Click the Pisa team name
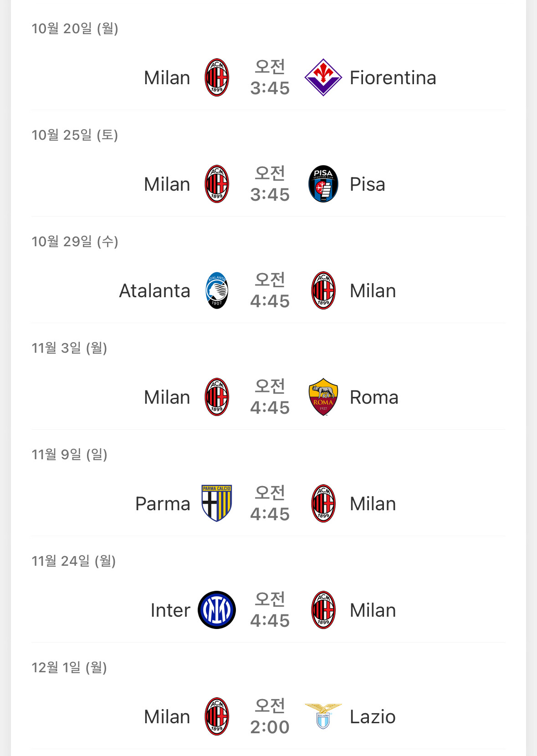537x756 pixels. click(367, 184)
